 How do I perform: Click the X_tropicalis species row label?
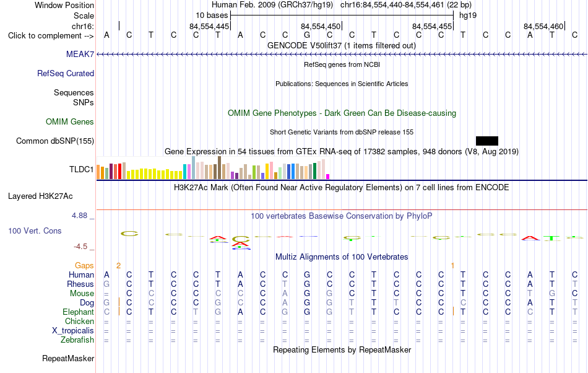click(x=73, y=331)
